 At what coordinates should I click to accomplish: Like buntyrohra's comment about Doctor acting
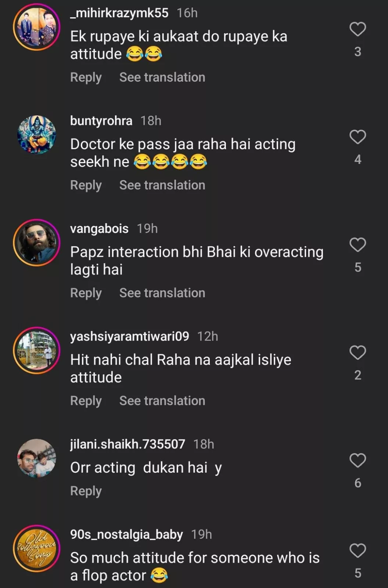(x=358, y=137)
